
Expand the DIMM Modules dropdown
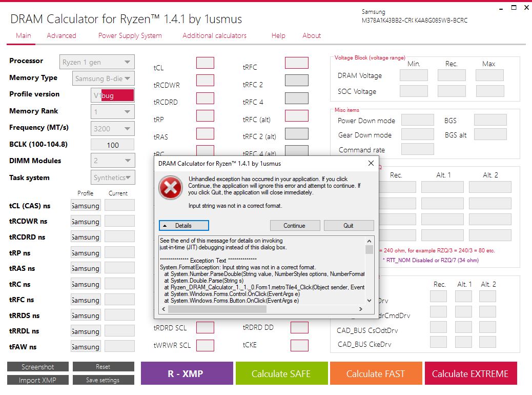112,161
